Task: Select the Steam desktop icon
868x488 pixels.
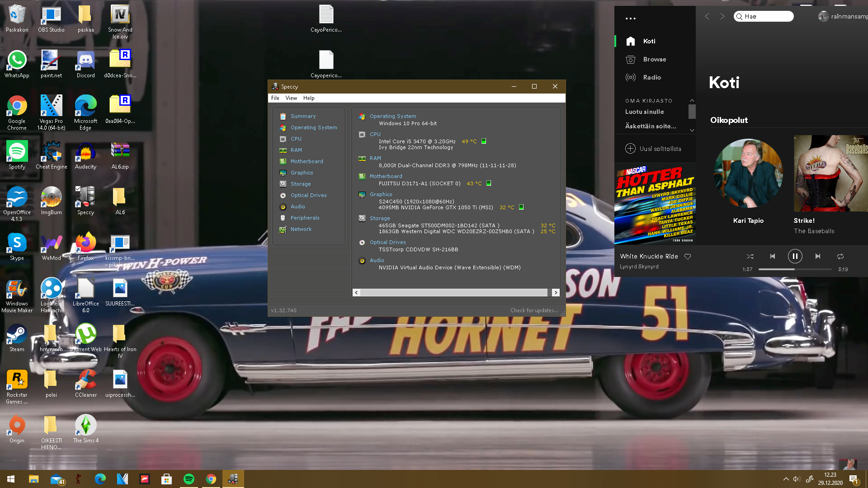Action: (17, 338)
